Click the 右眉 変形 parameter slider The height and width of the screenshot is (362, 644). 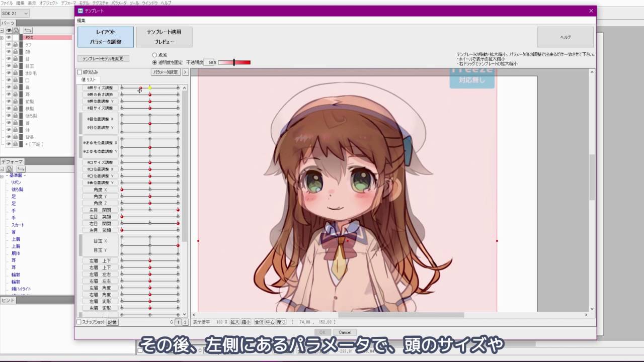tap(150, 308)
